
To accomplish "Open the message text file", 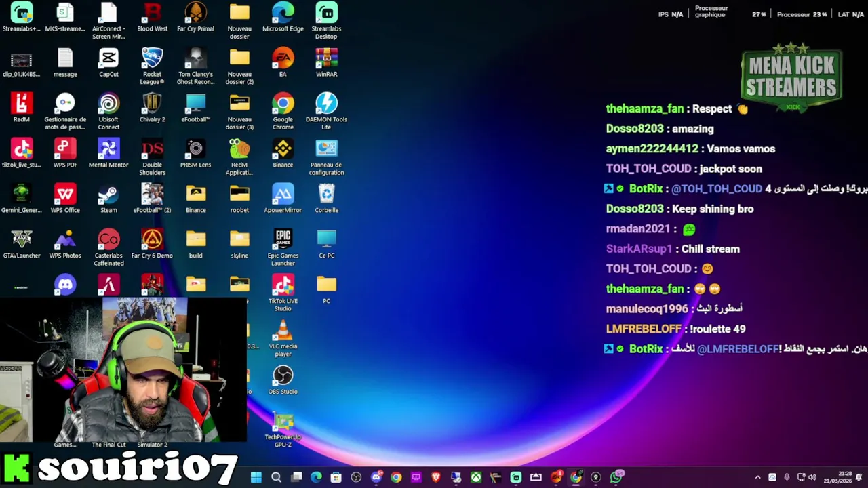I will point(65,63).
